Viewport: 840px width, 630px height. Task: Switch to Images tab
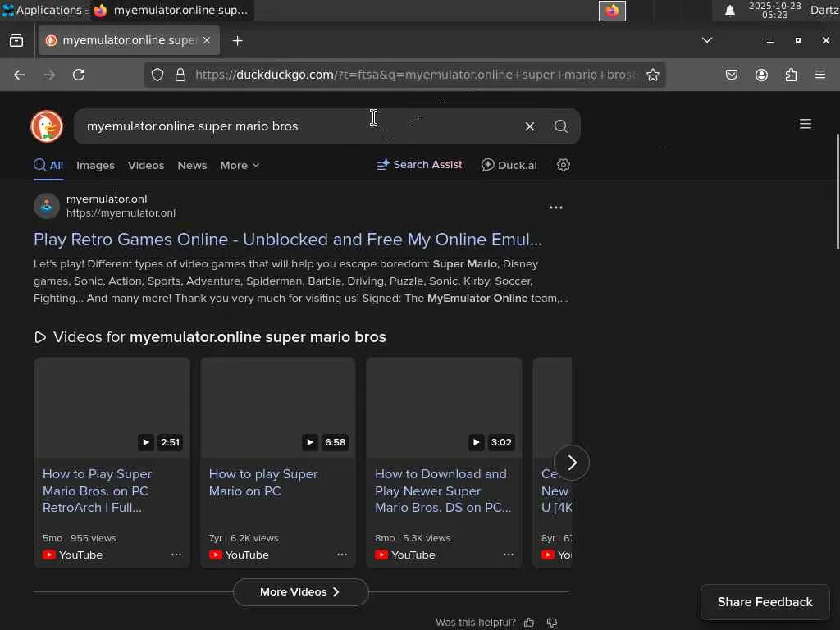(95, 166)
